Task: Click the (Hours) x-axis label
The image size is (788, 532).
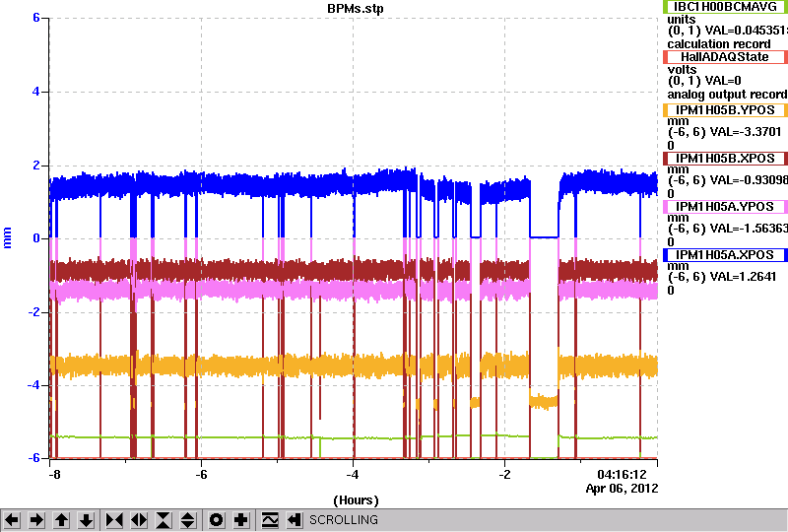Action: click(x=356, y=500)
